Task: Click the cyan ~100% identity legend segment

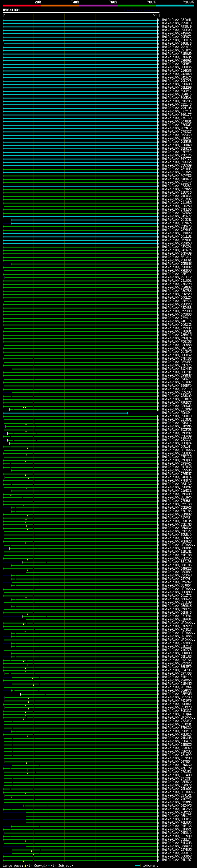Action: point(175,6)
